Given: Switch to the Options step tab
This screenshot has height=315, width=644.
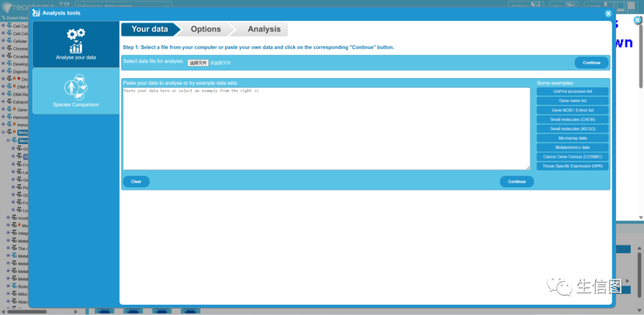Looking at the screenshot, I should 206,29.
